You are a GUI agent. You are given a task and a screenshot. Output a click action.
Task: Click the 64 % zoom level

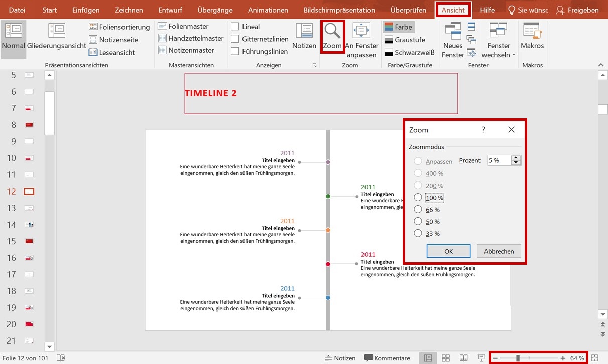point(577,358)
